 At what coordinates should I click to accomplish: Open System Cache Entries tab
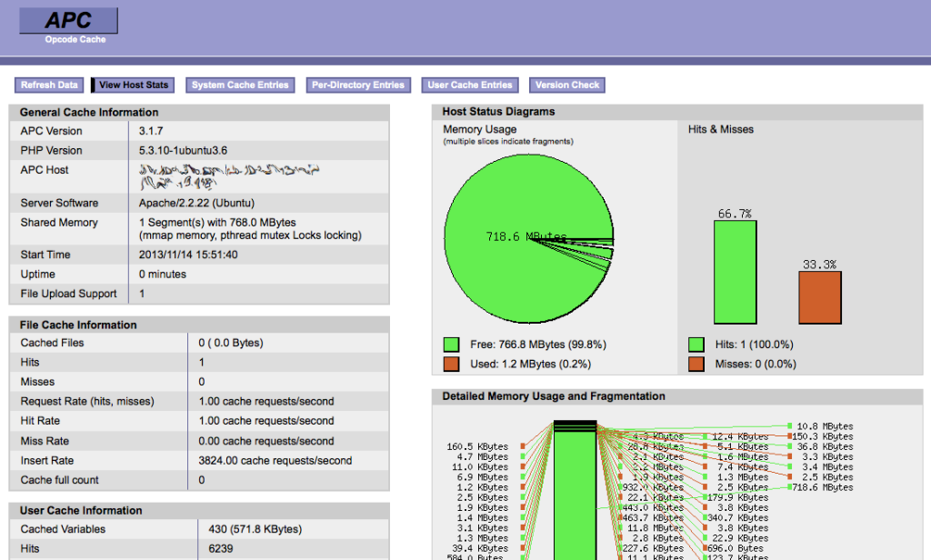[x=240, y=85]
